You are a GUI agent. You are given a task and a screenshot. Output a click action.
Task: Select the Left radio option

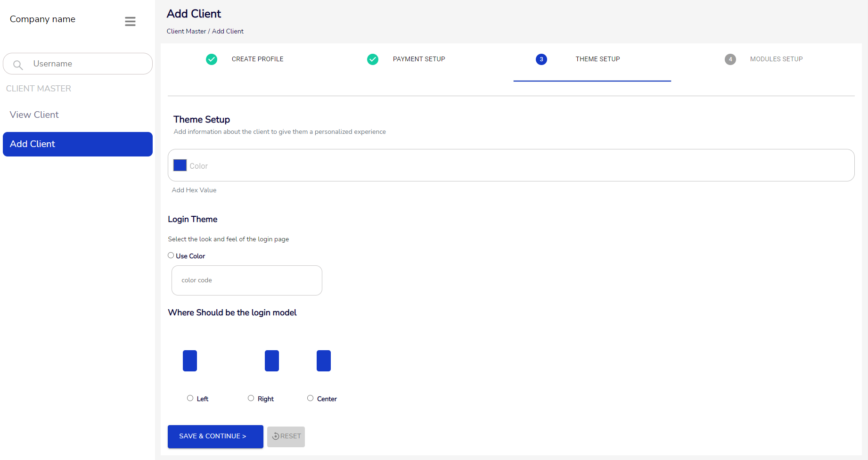point(190,398)
